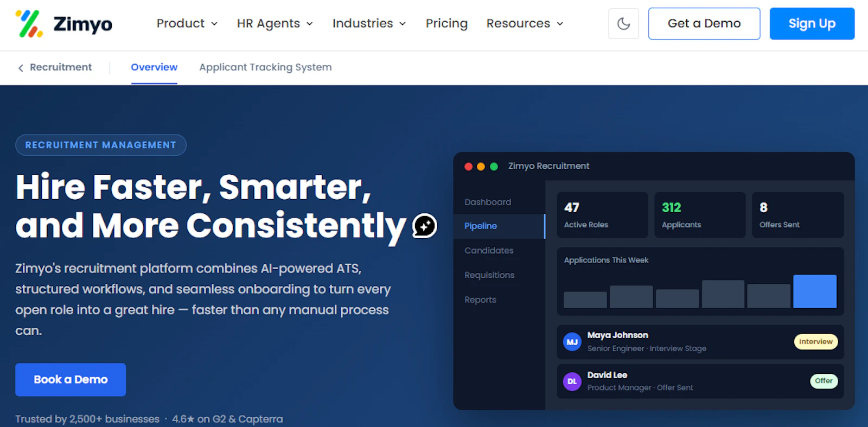This screenshot has height=427, width=868.
Task: Click the Zimyo logo
Action: tap(63, 24)
